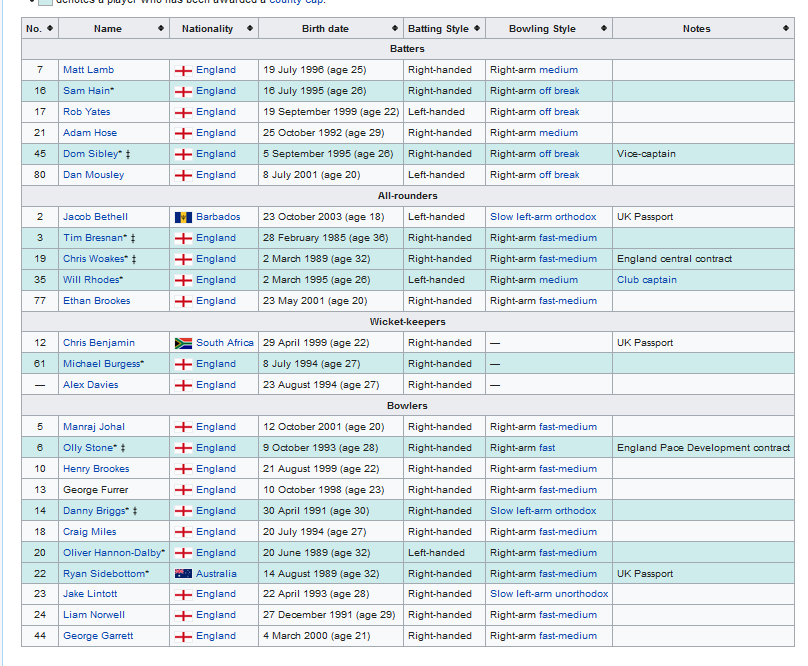Open the Chris Benjamin player link
The height and width of the screenshot is (666, 808).
[x=99, y=343]
